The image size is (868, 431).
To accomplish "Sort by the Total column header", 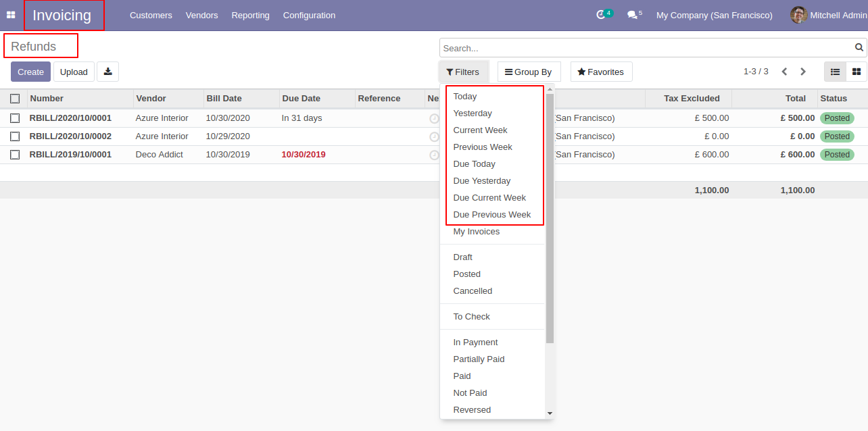I will pyautogui.click(x=796, y=99).
